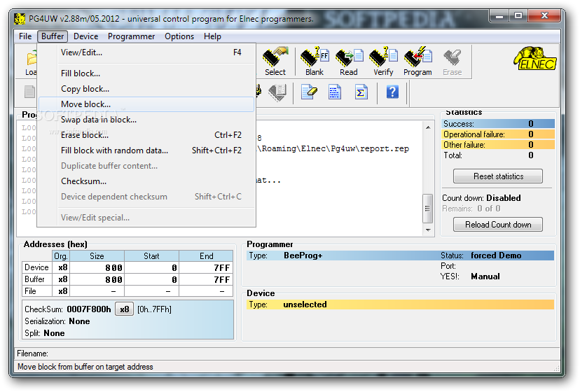Click View/Edit special... entry
The height and width of the screenshot is (392, 580).
[x=146, y=218]
